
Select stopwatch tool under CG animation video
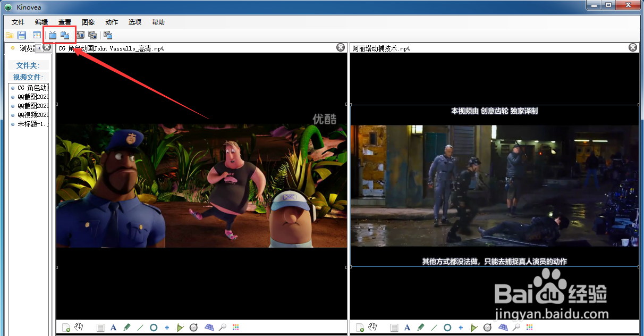pyautogui.click(x=193, y=327)
